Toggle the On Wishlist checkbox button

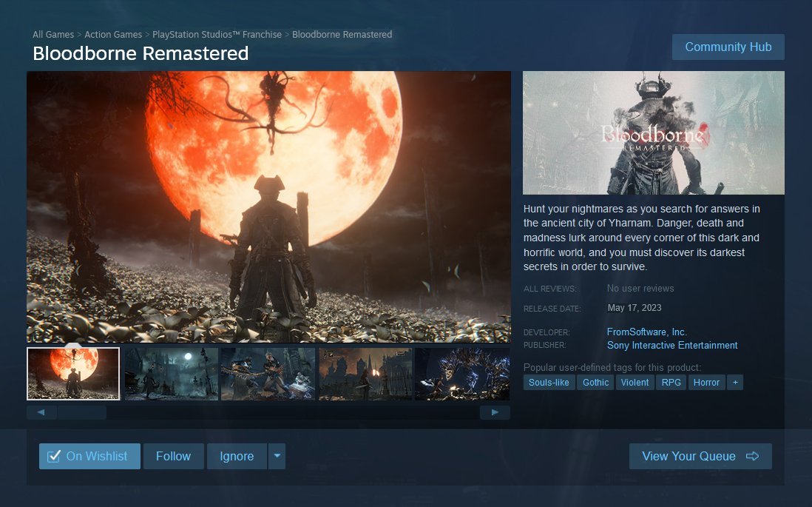[89, 456]
